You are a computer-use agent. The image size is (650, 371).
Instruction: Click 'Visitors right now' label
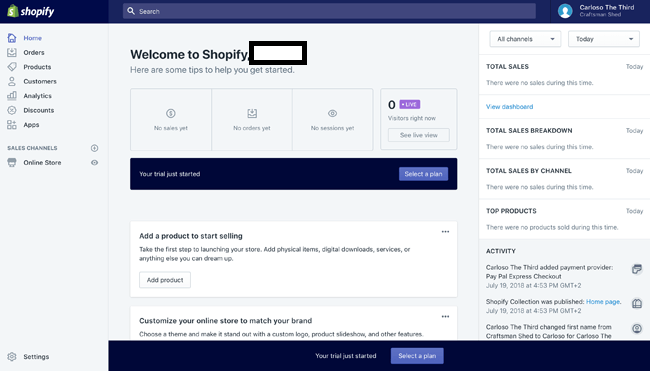[412, 118]
